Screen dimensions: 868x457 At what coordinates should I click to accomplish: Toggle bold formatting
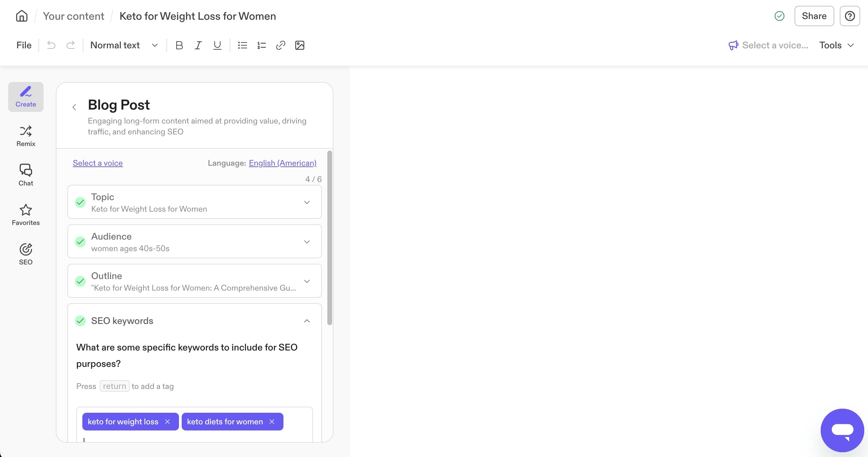tap(179, 45)
